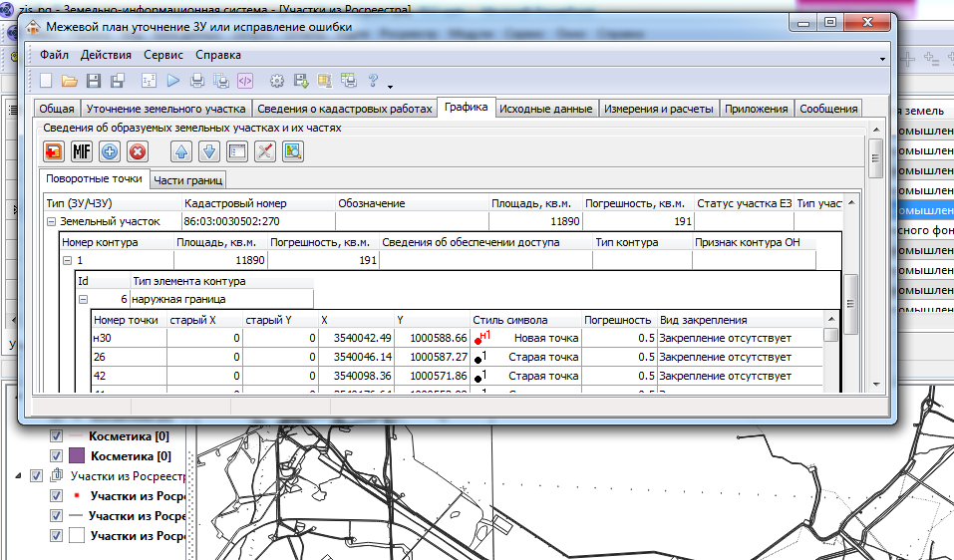Open the XML code view icon

245,81
